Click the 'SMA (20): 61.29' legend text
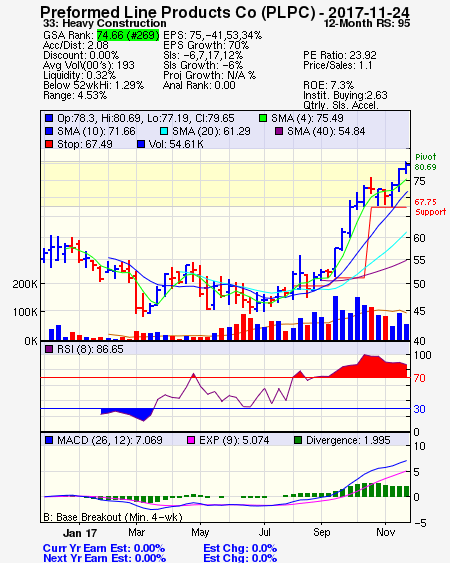The height and width of the screenshot is (563, 450). [211, 131]
